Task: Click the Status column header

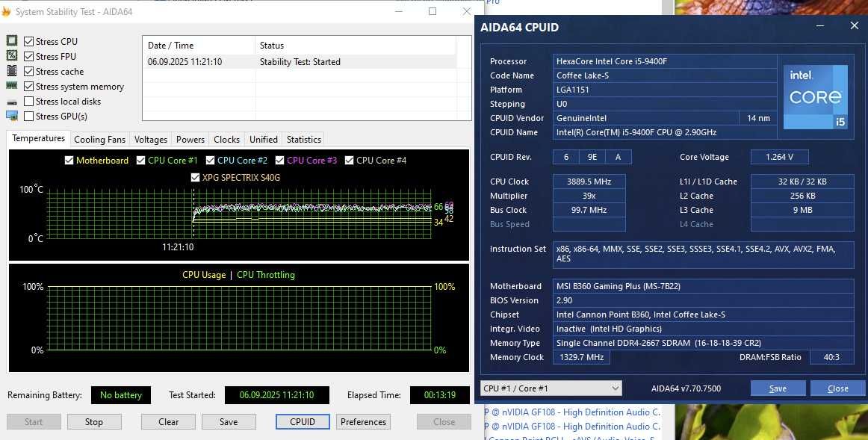Action: click(356, 46)
